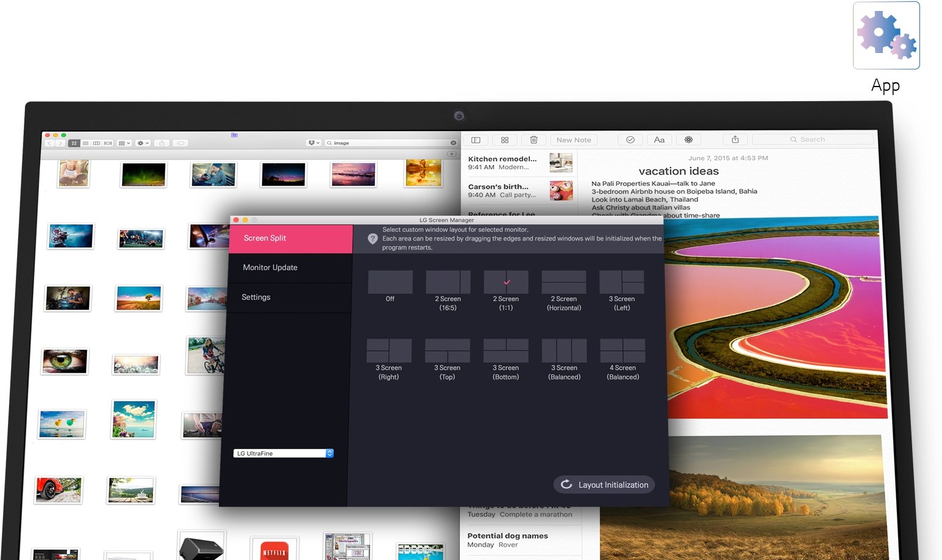
Task: Click the help question mark icon
Action: [373, 239]
